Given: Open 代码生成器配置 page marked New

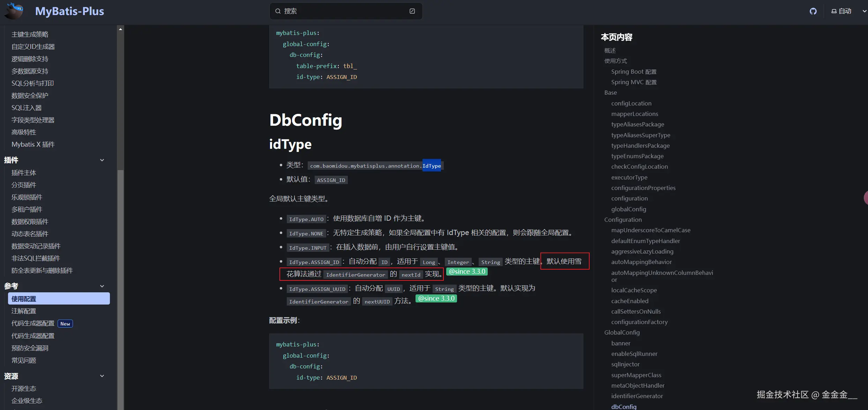Looking at the screenshot, I should (x=33, y=323).
